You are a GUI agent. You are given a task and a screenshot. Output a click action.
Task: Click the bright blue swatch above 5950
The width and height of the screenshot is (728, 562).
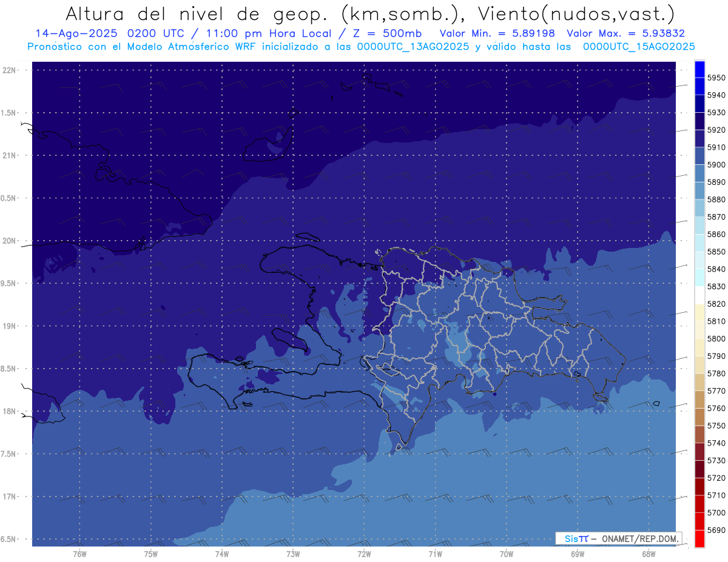click(699, 69)
